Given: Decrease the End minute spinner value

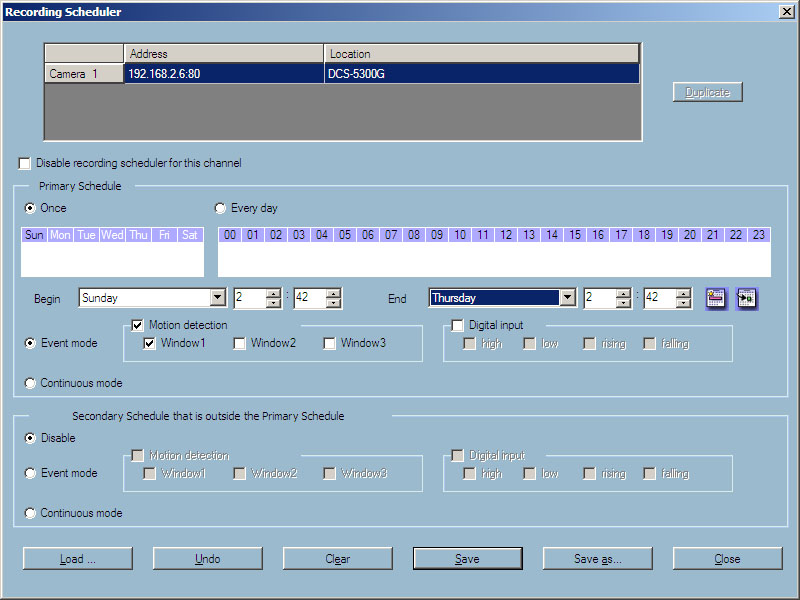Looking at the screenshot, I should [683, 303].
